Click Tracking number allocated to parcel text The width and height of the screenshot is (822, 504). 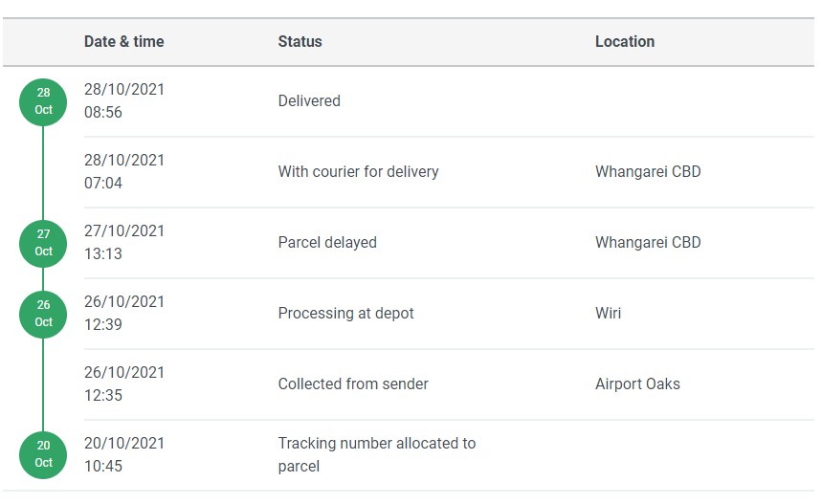pos(376,454)
